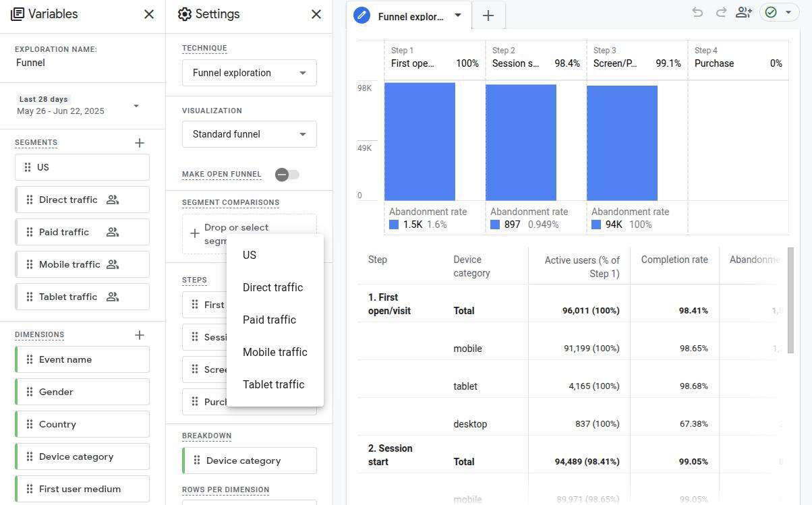Click Step 1 abandonment blue swatch

click(394, 225)
